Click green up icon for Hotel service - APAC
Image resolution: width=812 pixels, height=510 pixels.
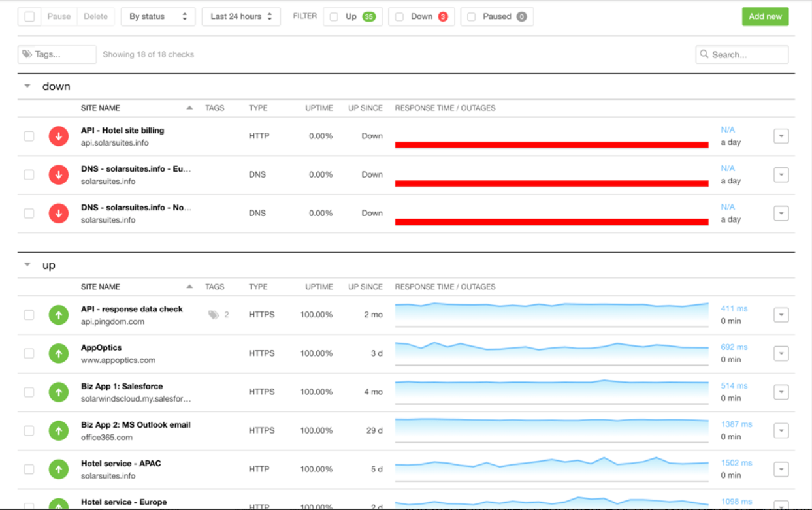pyautogui.click(x=59, y=469)
